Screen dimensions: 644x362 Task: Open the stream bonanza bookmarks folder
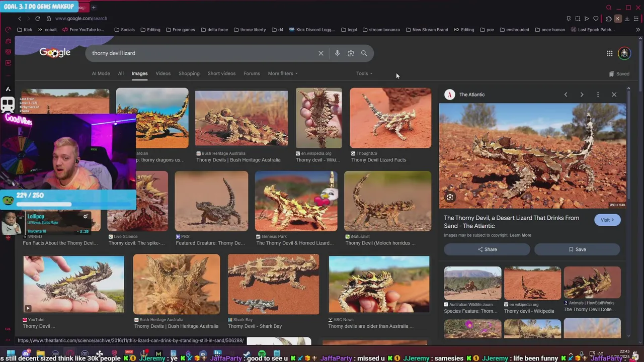[x=381, y=30]
